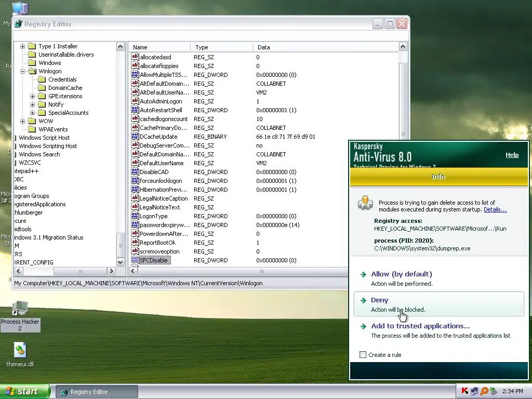Open the Kaspersky Help link

pyautogui.click(x=512, y=155)
